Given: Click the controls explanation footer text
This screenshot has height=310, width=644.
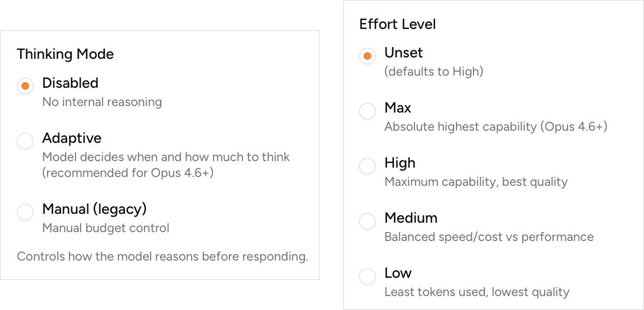Looking at the screenshot, I should click(x=163, y=256).
